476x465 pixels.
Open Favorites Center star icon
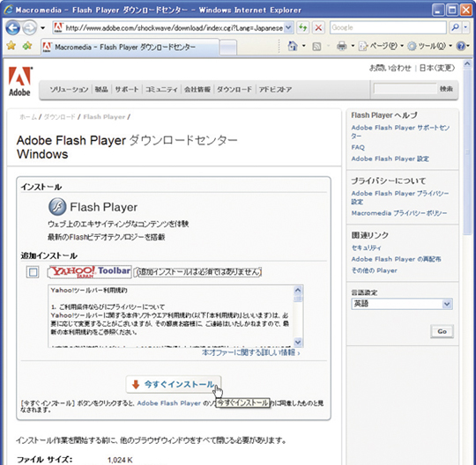click(x=11, y=46)
